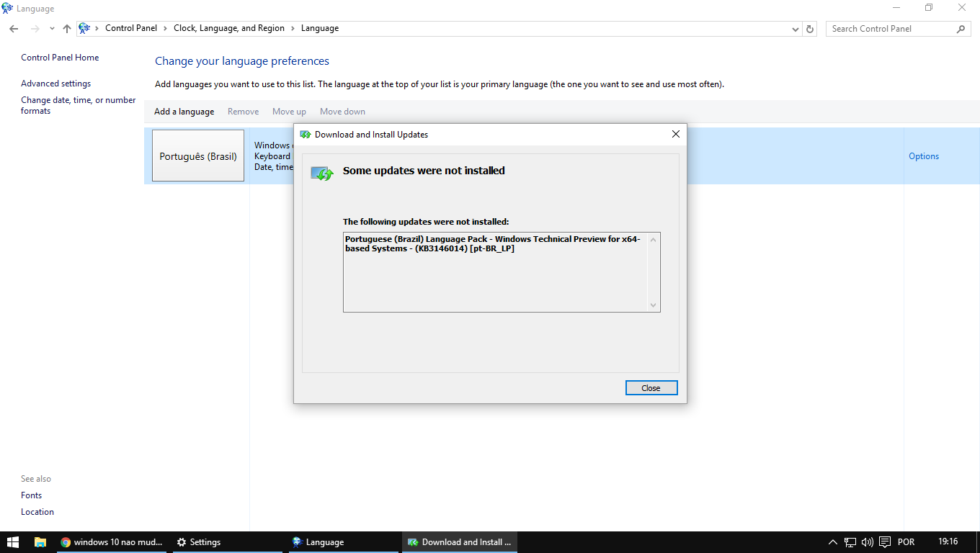Go up one level with up arrow
This screenshot has width=980, height=553.
coord(67,29)
